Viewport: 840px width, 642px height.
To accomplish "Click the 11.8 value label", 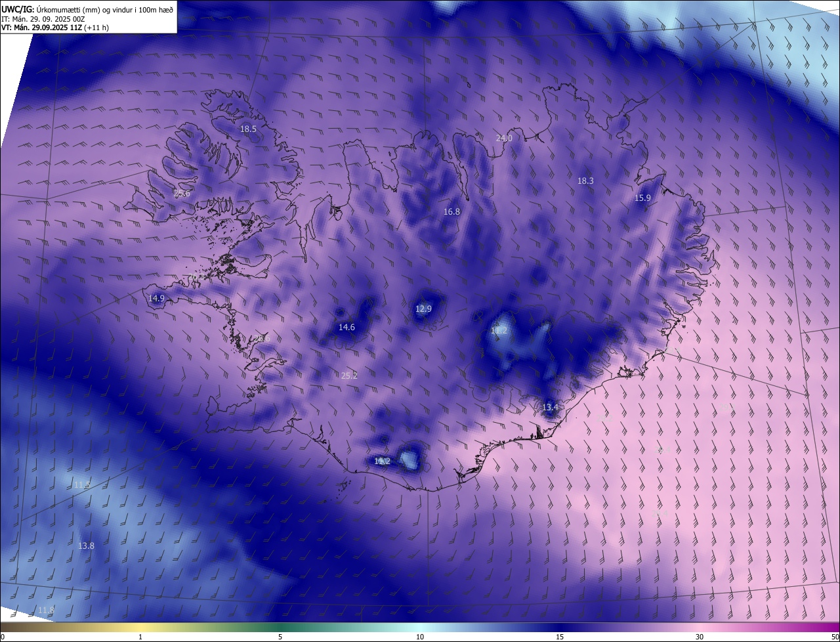I will tap(46, 610).
